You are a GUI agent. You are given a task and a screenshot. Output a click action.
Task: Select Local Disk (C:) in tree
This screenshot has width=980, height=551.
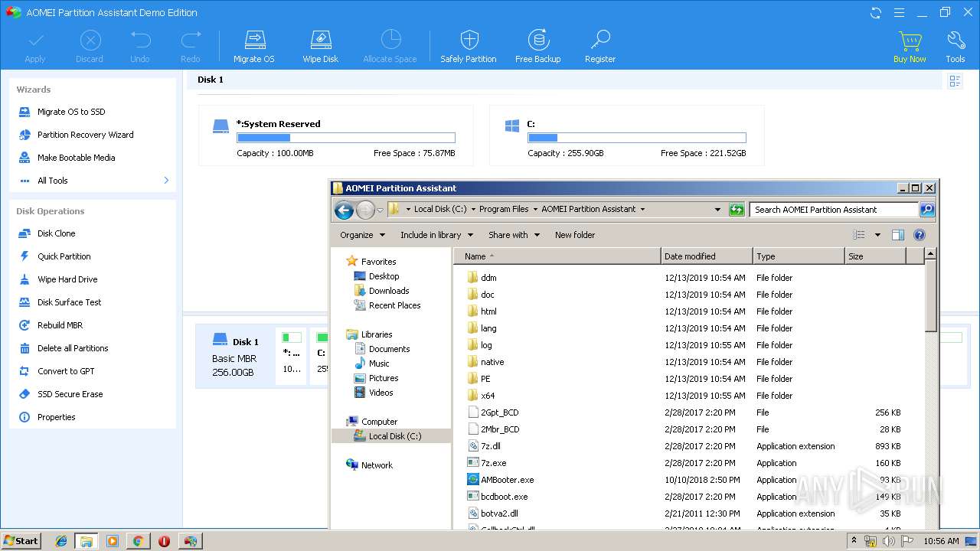387,436
